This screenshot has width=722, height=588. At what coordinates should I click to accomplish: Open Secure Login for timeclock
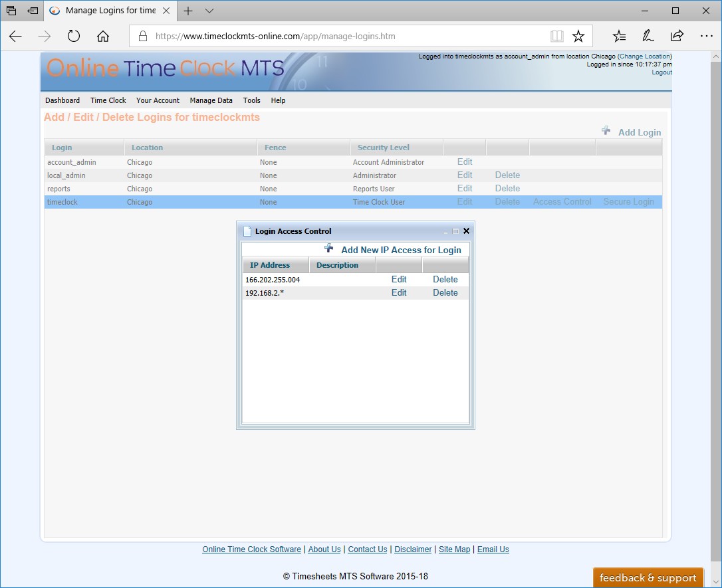point(628,202)
